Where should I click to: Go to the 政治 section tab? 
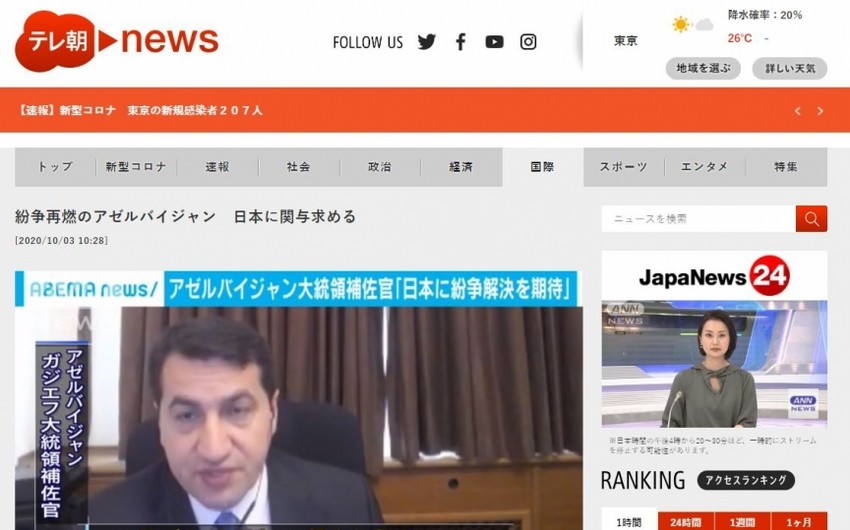[x=379, y=167]
